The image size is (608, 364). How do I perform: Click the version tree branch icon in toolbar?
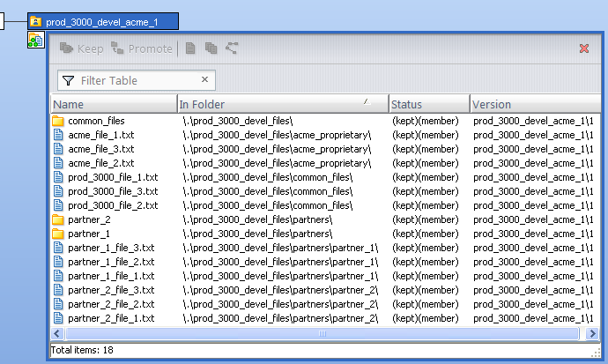[232, 48]
